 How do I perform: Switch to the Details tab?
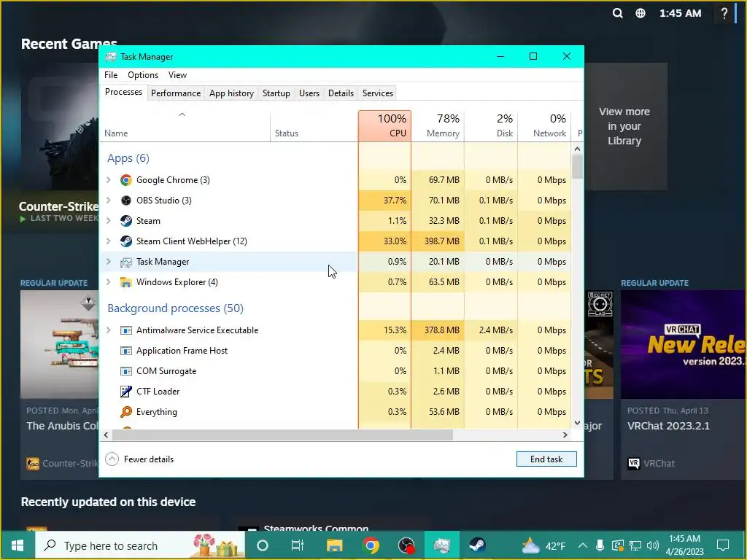(x=341, y=93)
